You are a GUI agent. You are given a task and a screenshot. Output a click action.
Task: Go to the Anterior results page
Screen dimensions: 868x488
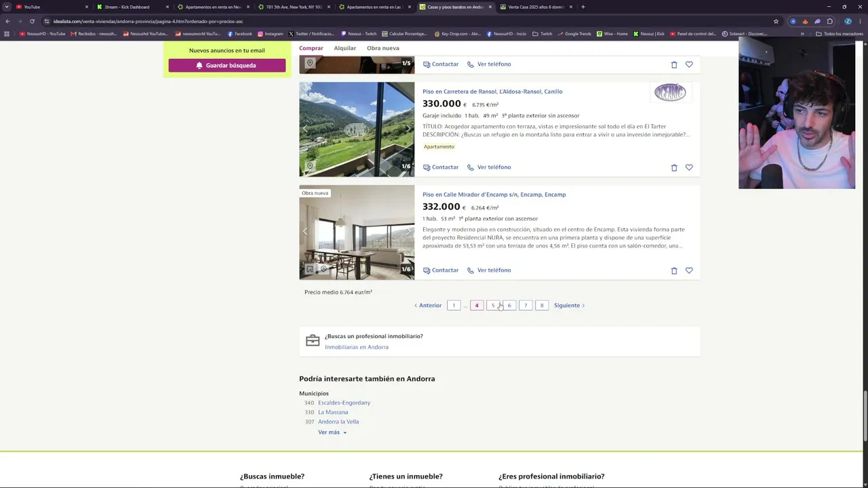point(428,306)
